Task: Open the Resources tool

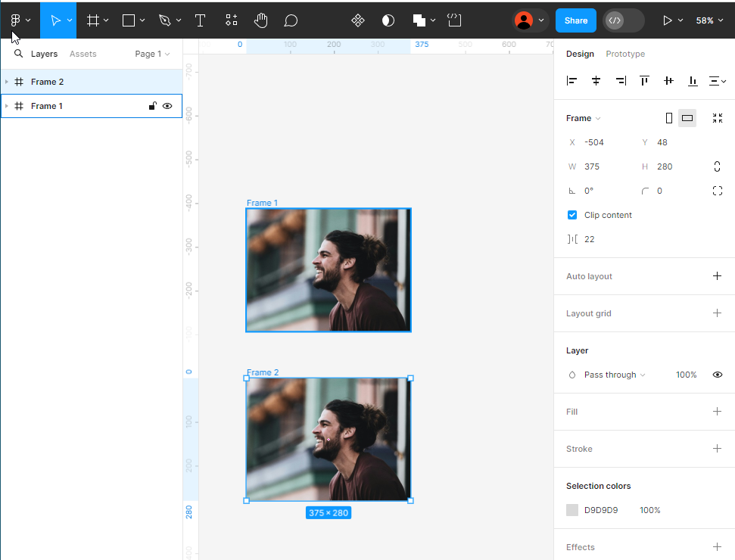Action: [231, 20]
